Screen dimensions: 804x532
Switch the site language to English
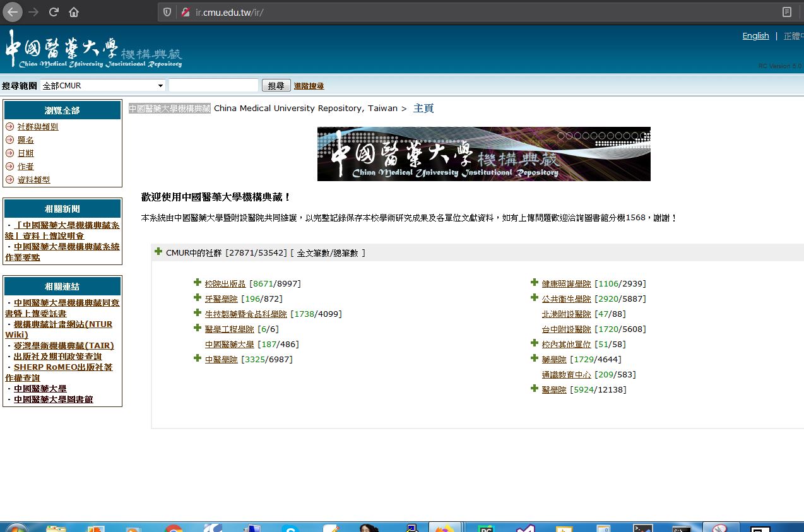tap(755, 36)
